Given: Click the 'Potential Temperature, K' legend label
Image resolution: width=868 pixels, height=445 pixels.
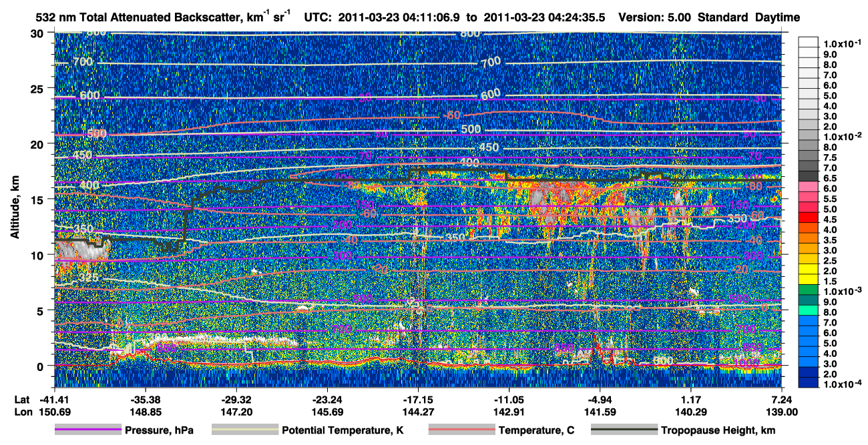Looking at the screenshot, I should pyautogui.click(x=343, y=430).
